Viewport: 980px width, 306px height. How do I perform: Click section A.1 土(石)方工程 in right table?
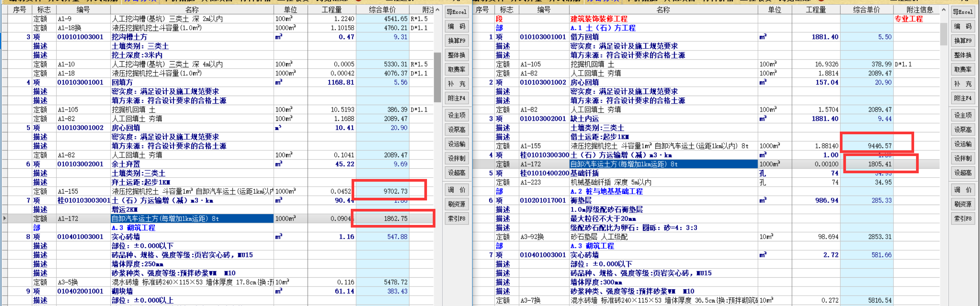coord(603,28)
